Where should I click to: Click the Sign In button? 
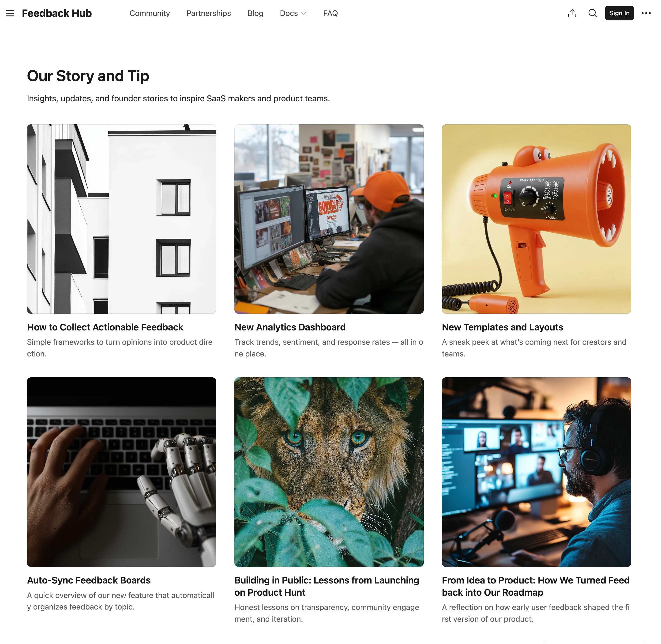click(620, 13)
